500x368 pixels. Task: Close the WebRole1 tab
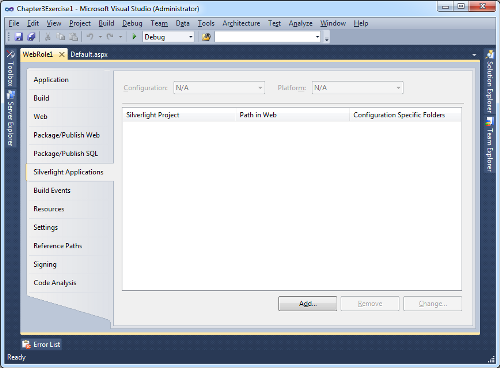pos(62,54)
